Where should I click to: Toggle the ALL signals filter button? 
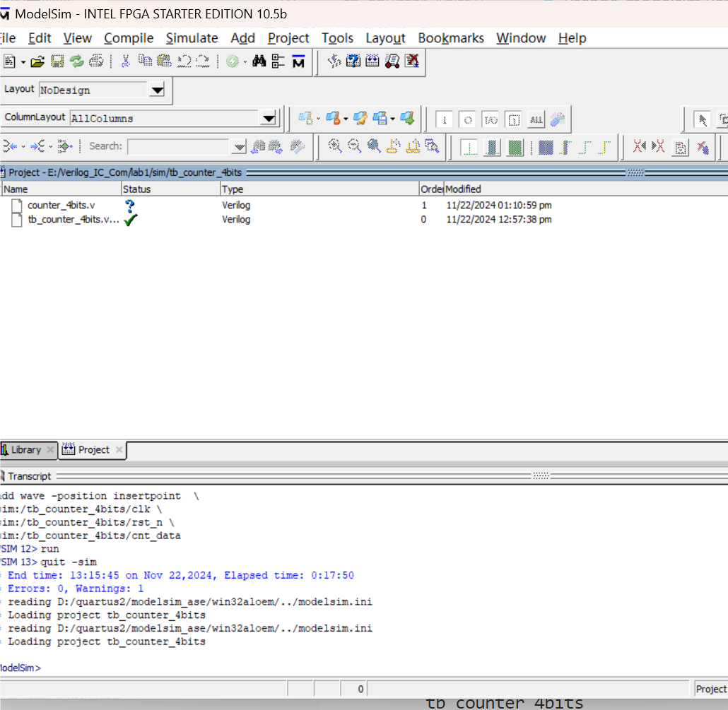(x=536, y=119)
